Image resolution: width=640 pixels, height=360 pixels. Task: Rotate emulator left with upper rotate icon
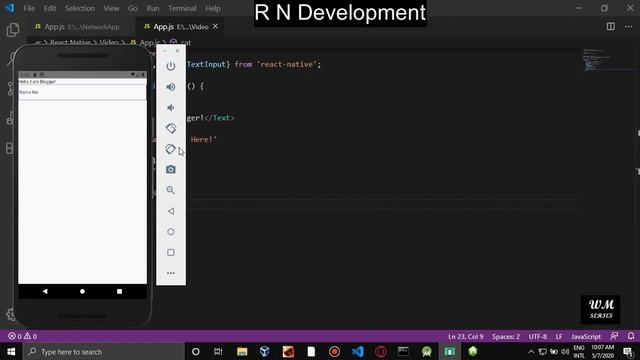point(171,128)
